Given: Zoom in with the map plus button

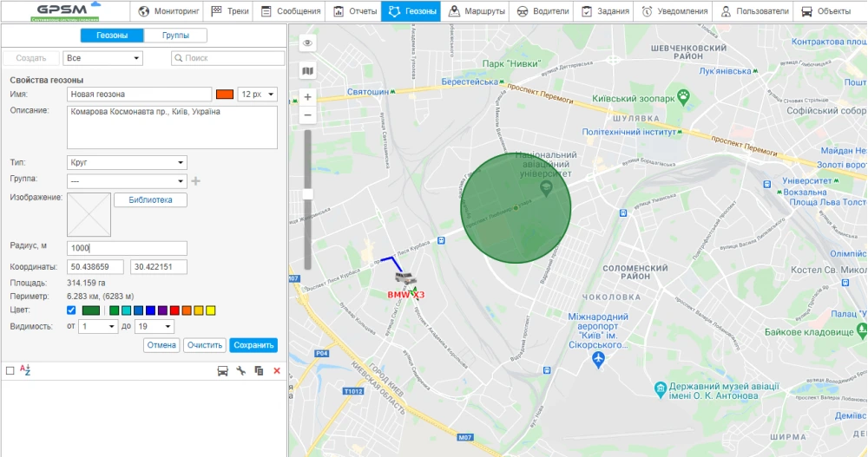Looking at the screenshot, I should (x=307, y=97).
